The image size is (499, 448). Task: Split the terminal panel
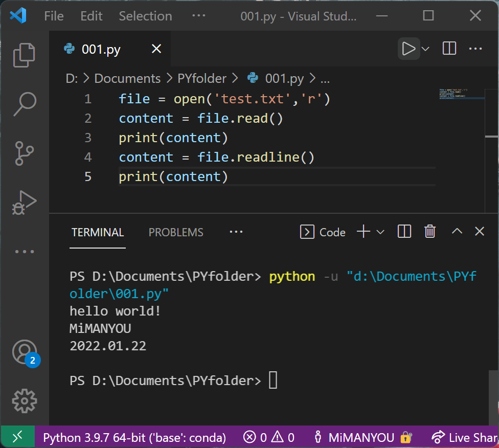click(x=404, y=232)
